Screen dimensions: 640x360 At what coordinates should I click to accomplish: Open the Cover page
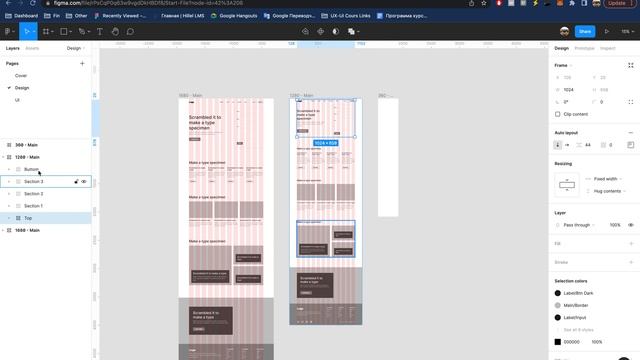tap(21, 76)
